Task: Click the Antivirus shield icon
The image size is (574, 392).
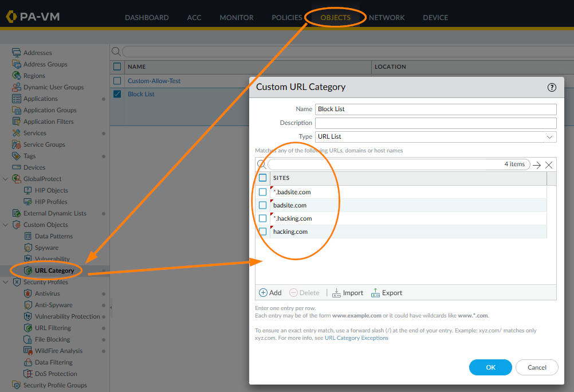Action: (x=28, y=293)
